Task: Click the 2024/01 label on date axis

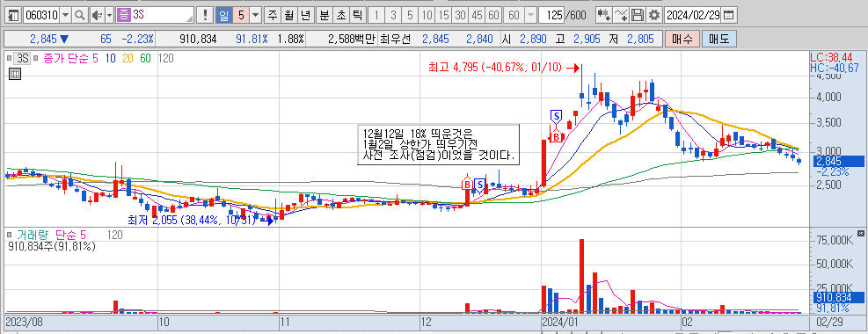Action: click(561, 322)
